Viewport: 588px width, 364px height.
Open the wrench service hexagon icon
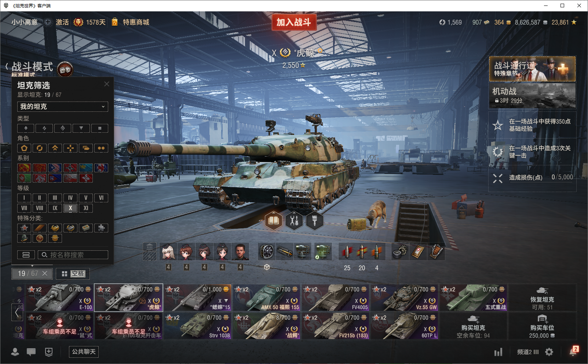click(x=294, y=221)
